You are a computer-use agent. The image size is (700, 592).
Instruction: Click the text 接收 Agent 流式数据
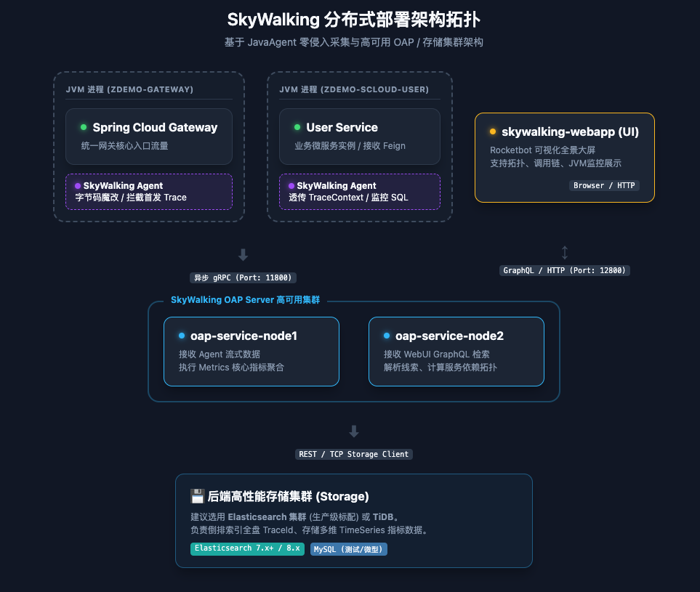(x=220, y=354)
